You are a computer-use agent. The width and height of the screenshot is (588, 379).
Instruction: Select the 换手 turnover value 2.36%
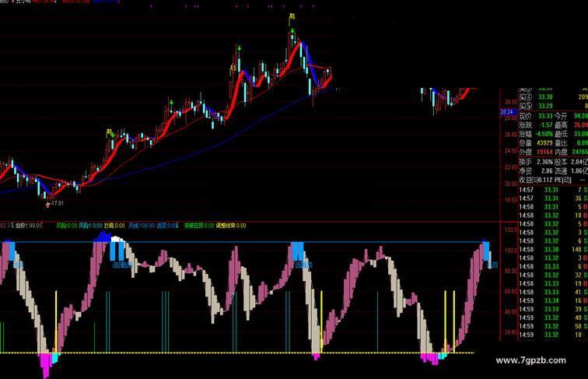544,162
